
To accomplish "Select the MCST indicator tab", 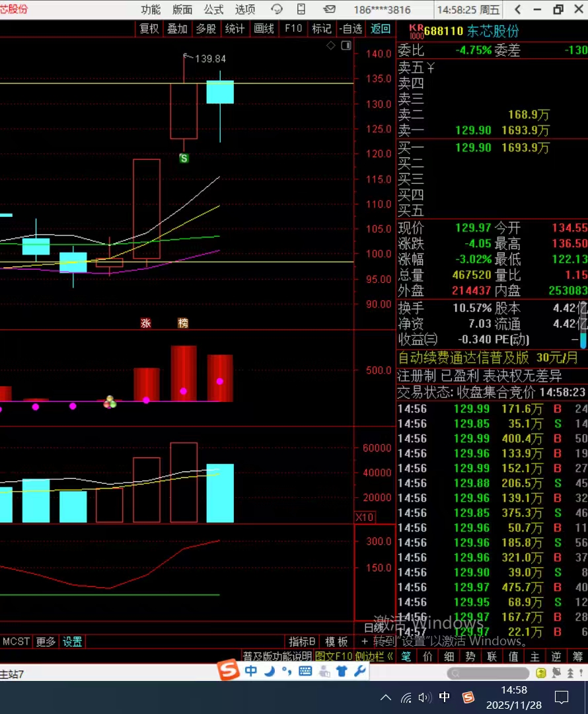I will click(x=16, y=641).
